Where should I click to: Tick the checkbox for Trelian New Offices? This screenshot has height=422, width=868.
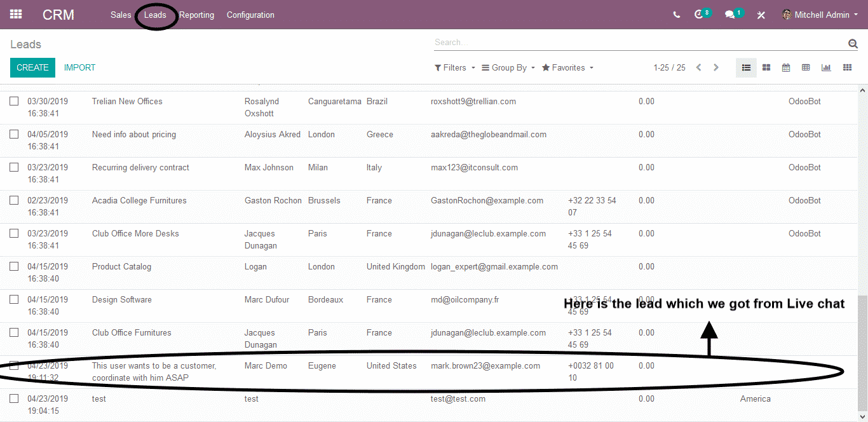14,101
